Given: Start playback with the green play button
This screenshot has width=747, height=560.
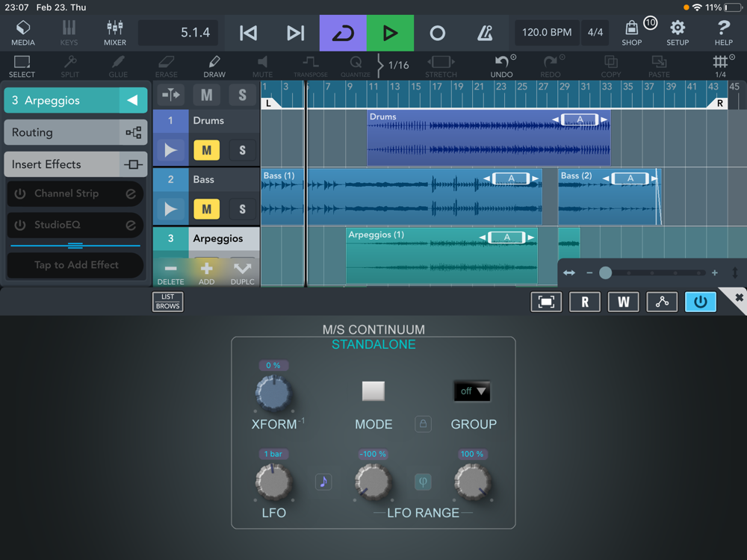Looking at the screenshot, I should coord(390,33).
